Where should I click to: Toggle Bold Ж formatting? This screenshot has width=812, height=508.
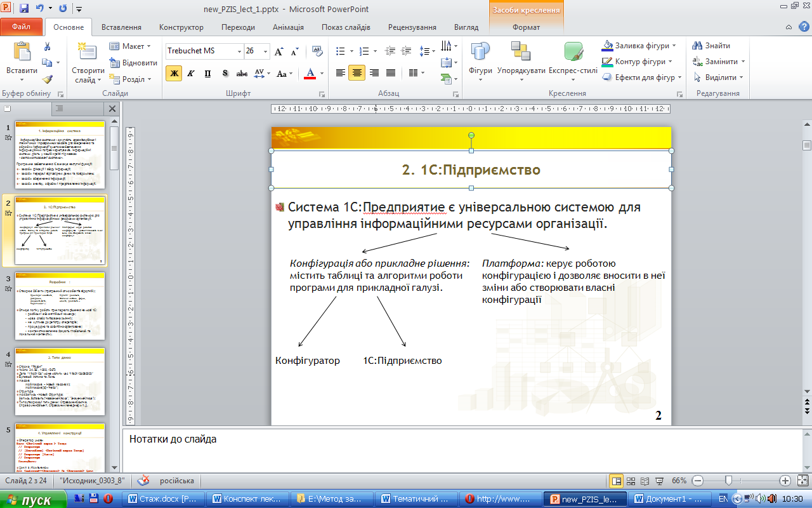[174, 73]
